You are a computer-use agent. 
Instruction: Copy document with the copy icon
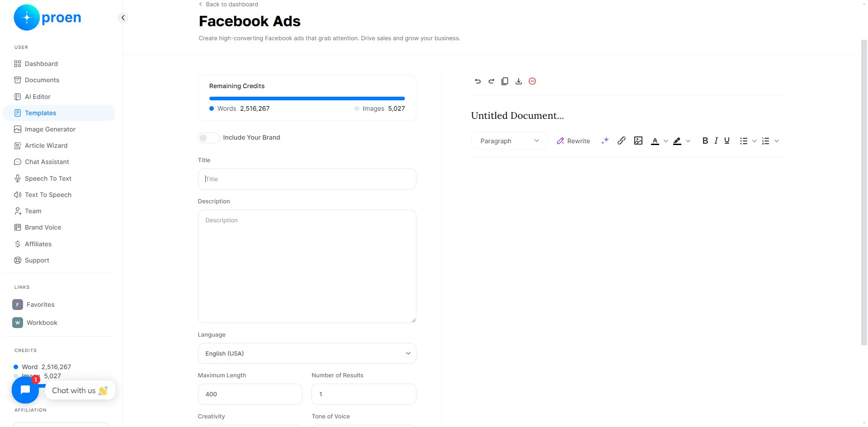tap(505, 81)
